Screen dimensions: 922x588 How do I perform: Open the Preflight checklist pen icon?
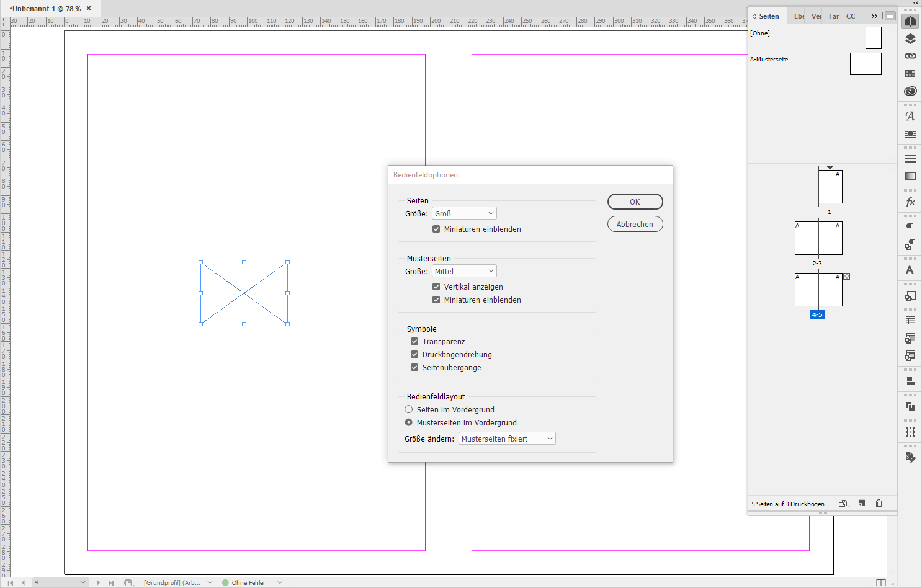tap(910, 457)
